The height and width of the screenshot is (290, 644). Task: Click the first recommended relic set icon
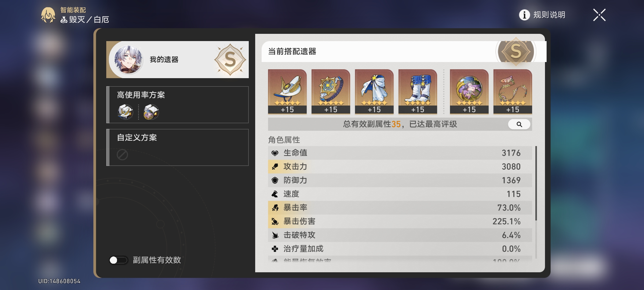coord(125,112)
